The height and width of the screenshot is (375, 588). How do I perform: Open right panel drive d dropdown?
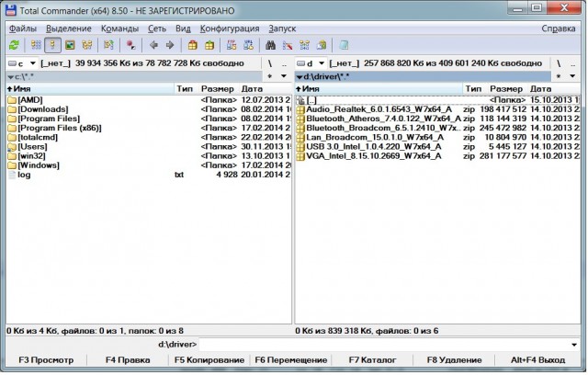(311, 63)
